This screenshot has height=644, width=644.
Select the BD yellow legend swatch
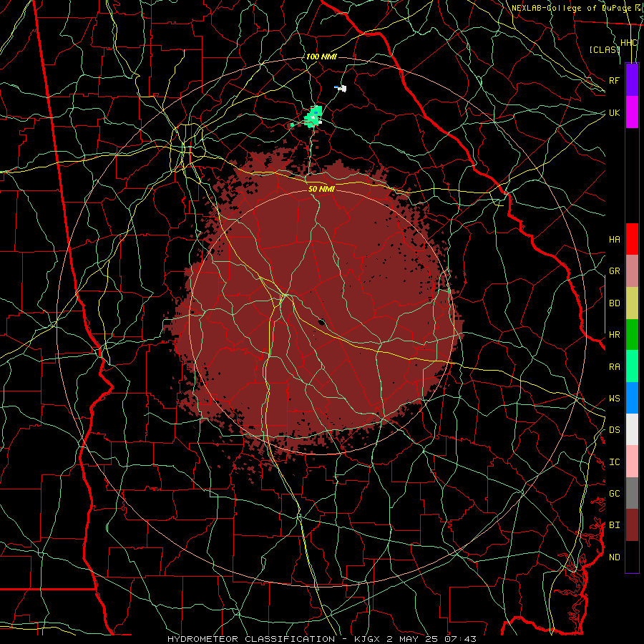(632, 303)
